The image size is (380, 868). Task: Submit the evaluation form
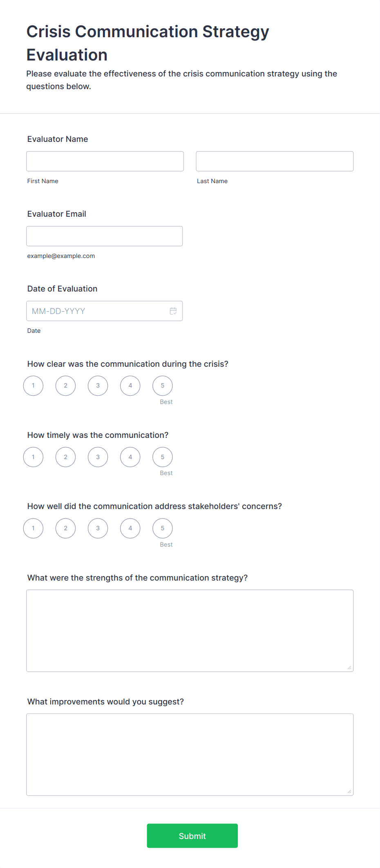(192, 836)
